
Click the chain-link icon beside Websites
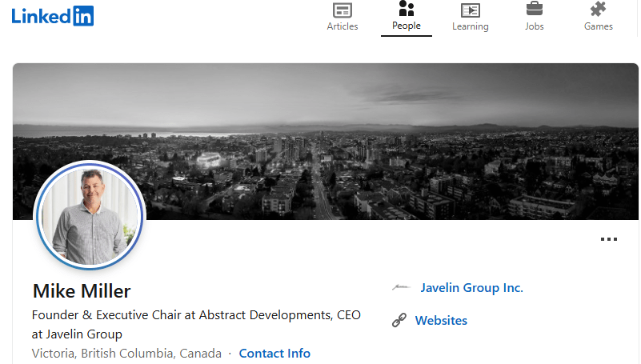pos(399,321)
